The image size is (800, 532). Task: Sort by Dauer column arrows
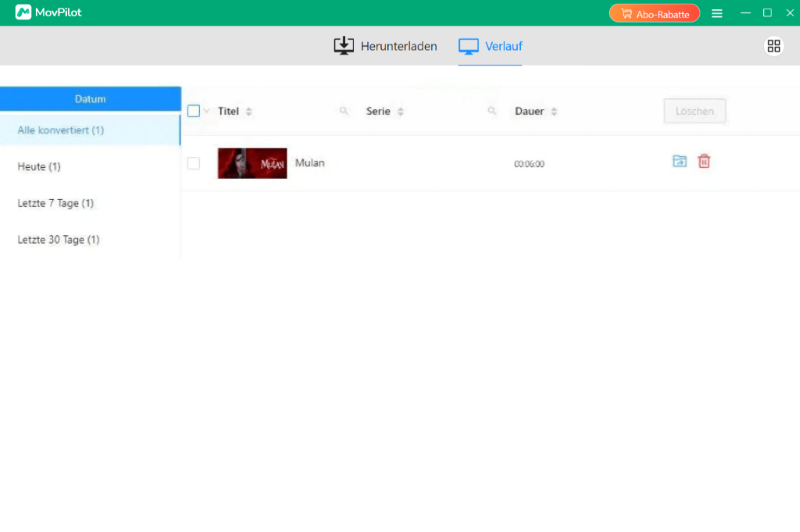pyautogui.click(x=554, y=112)
